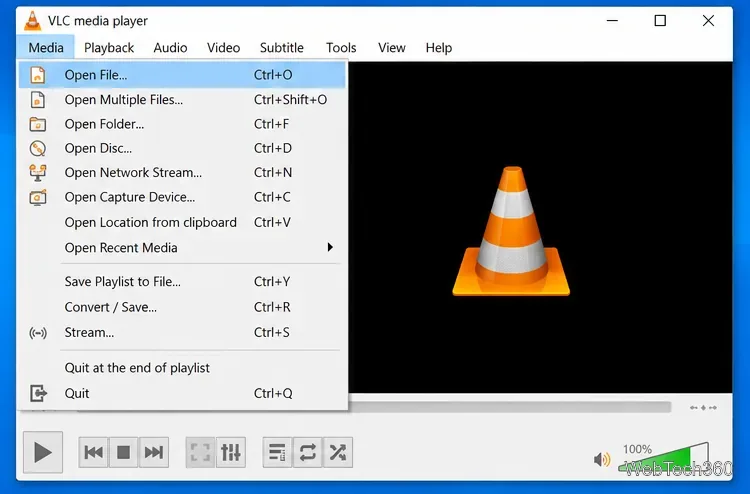The height and width of the screenshot is (494, 750).
Task: Maximize the VLC window
Action: tap(660, 21)
